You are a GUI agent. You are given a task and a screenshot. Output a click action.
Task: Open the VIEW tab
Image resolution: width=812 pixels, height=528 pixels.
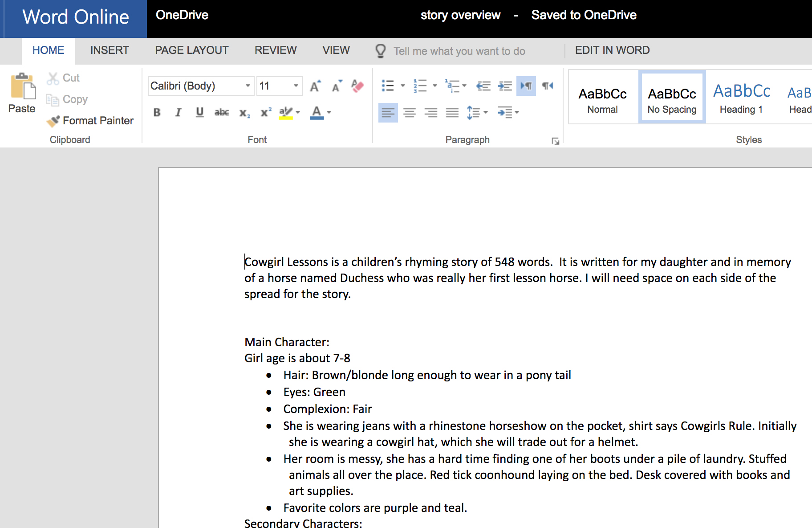[336, 50]
